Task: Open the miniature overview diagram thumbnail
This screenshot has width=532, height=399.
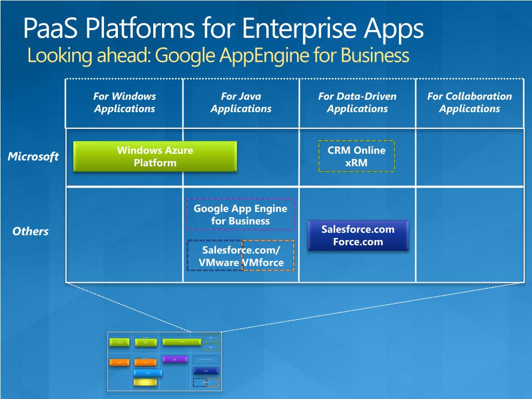Action: [165, 362]
